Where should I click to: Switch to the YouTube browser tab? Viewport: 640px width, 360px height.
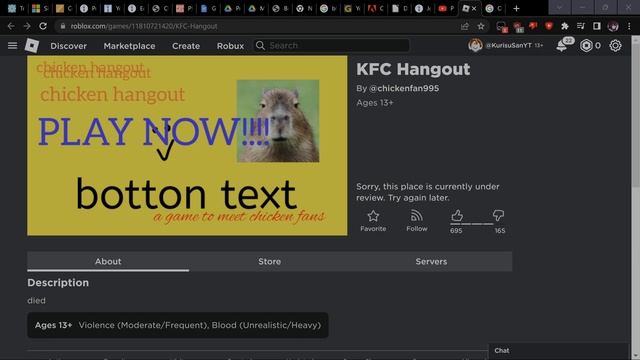click(445, 8)
